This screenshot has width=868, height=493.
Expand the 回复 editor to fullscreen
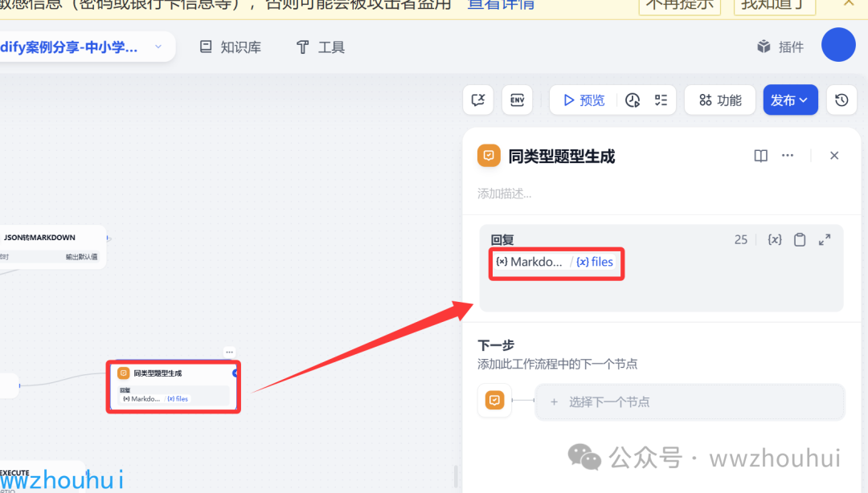point(825,239)
